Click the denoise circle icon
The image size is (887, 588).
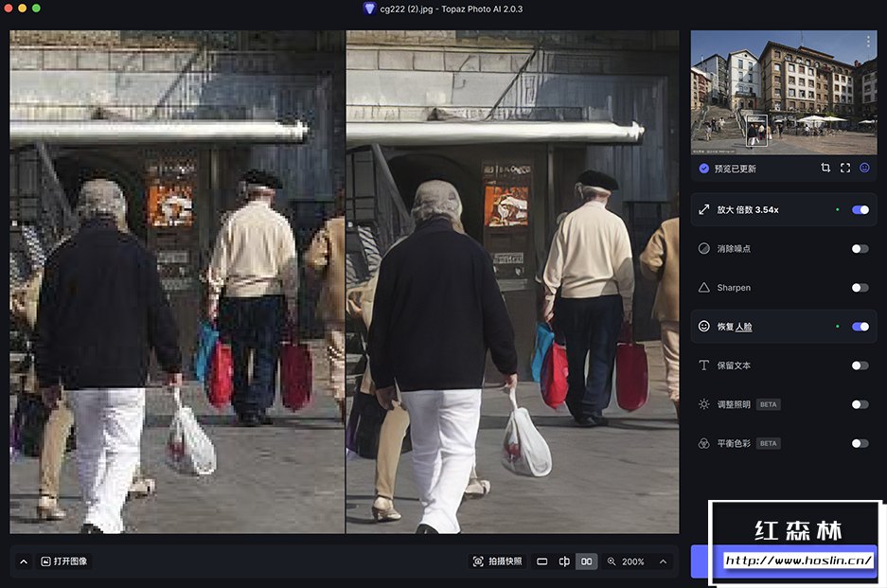pyautogui.click(x=703, y=249)
